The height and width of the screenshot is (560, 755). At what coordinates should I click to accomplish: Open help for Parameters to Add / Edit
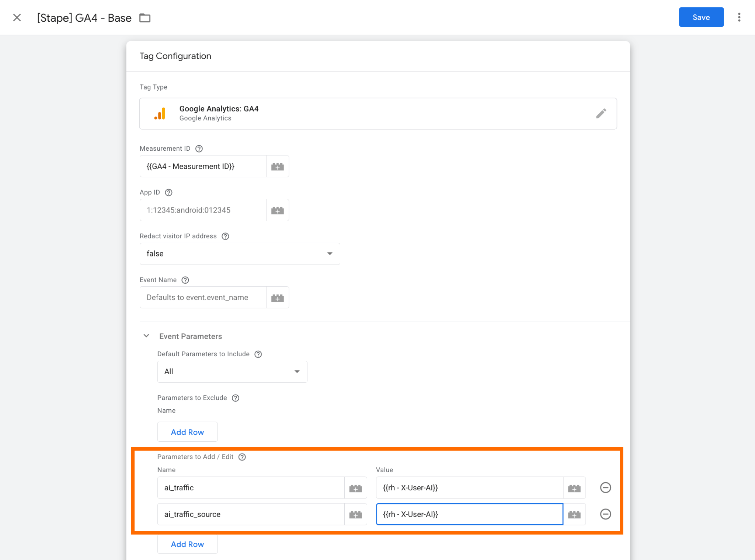[x=242, y=457]
